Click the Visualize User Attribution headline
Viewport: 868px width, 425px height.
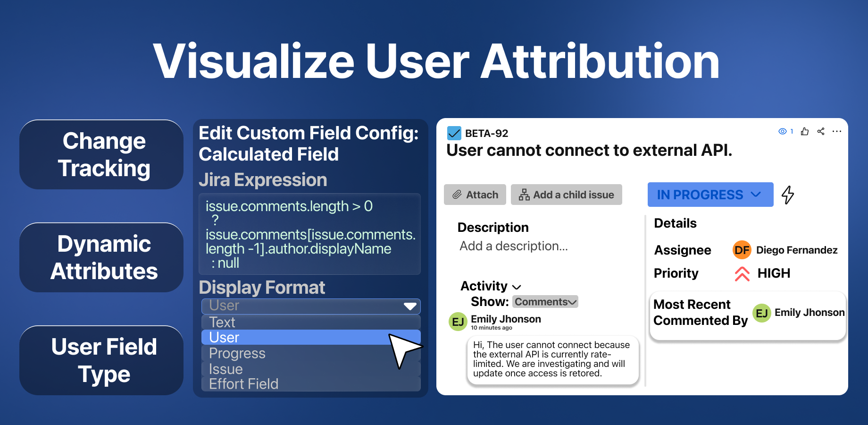436,61
